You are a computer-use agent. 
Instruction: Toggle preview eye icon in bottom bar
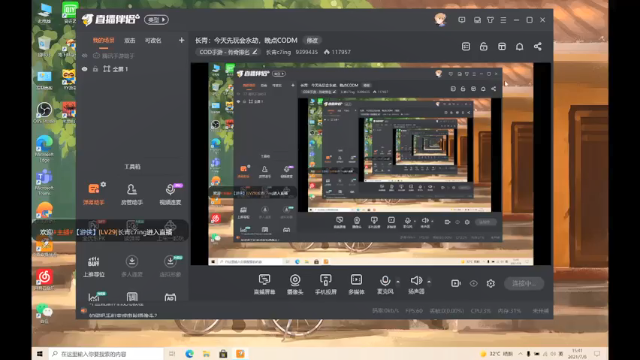(473, 283)
